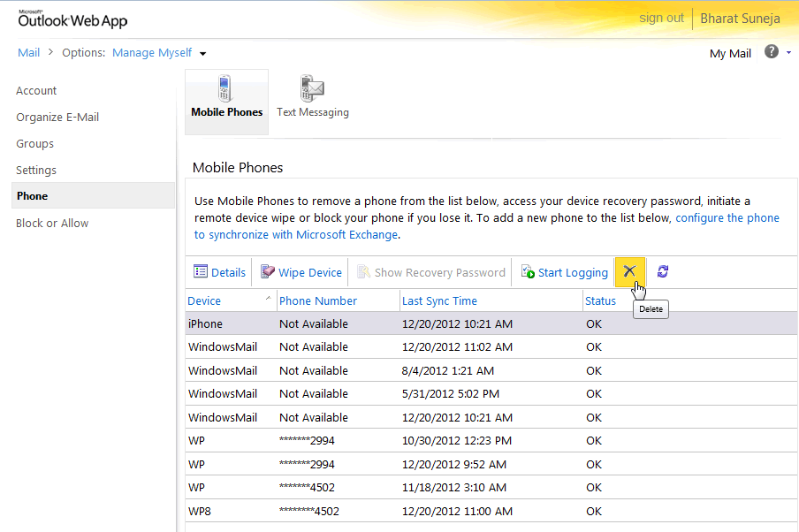799x532 pixels.
Task: Sort by the Status column header
Action: point(600,301)
